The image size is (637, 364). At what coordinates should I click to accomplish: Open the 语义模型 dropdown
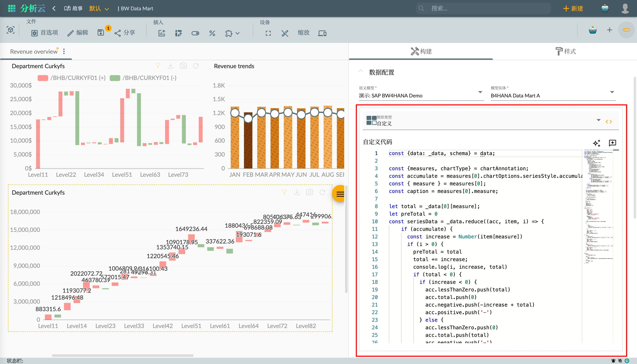click(421, 96)
